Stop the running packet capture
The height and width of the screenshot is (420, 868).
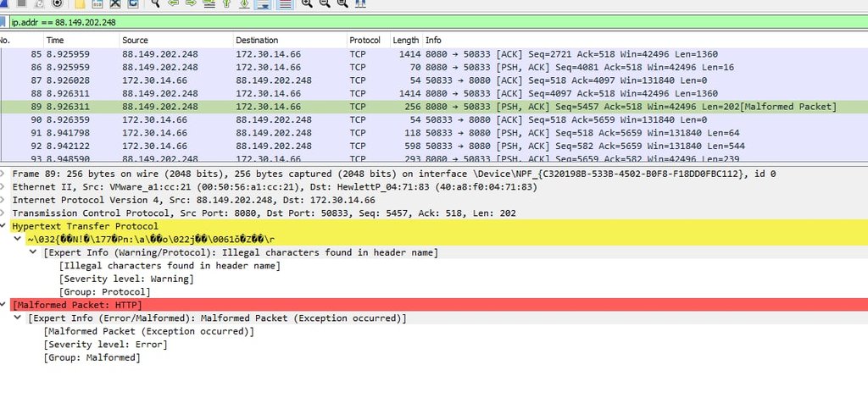(x=21, y=3)
